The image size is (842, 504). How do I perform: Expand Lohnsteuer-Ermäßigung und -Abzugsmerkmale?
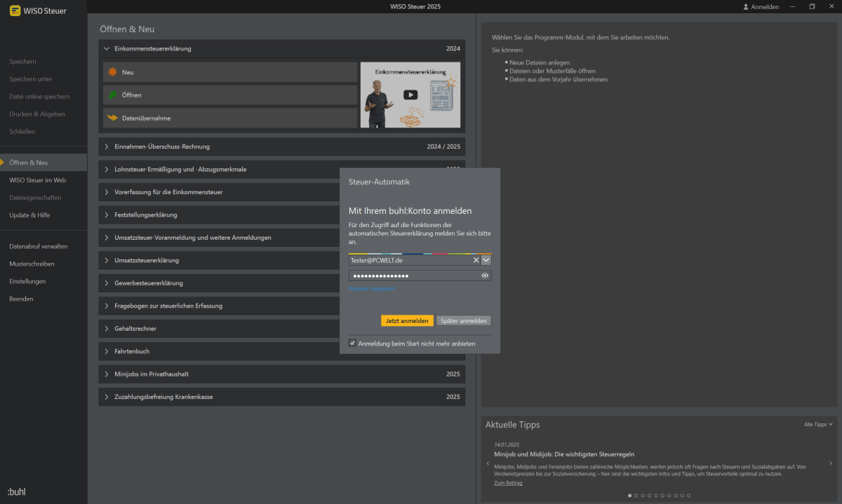tap(107, 169)
